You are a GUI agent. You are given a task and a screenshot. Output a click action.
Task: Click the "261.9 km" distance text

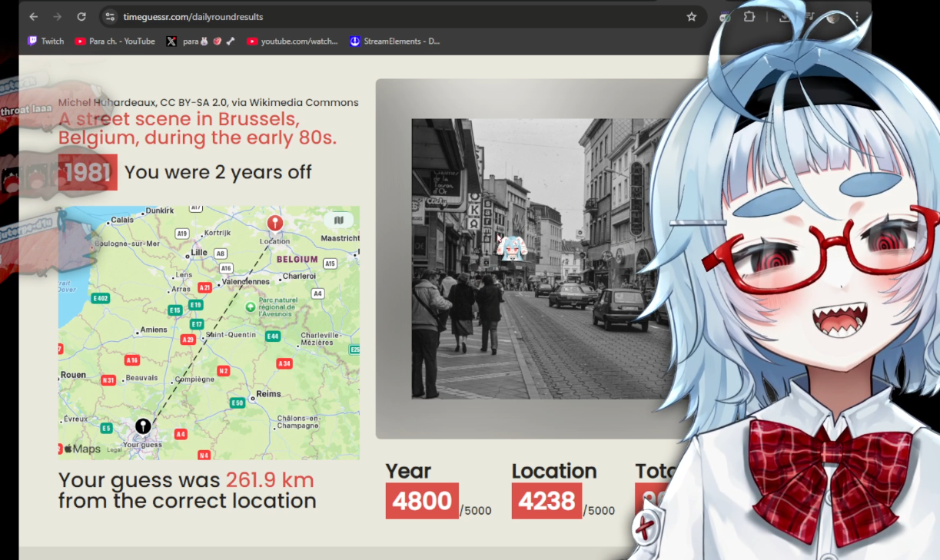[x=270, y=480]
